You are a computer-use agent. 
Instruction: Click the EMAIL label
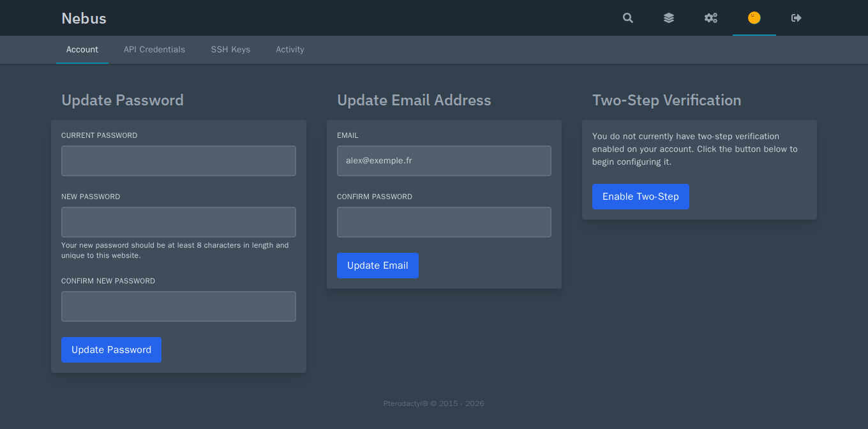[x=348, y=135]
